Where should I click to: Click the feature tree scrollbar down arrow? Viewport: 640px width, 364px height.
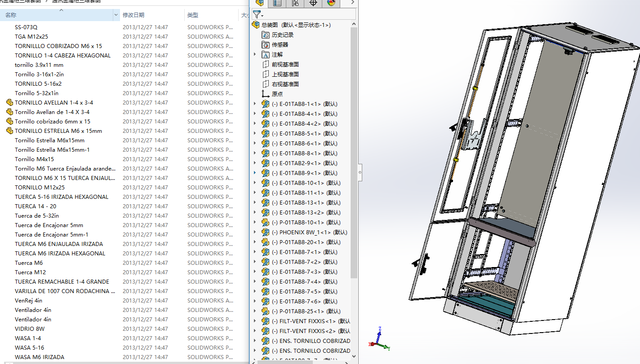(x=354, y=356)
